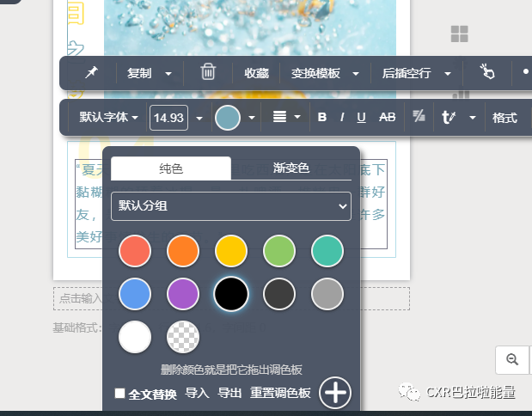Select the dark gray color swatch
This screenshot has height=416, width=532.
[x=279, y=294]
